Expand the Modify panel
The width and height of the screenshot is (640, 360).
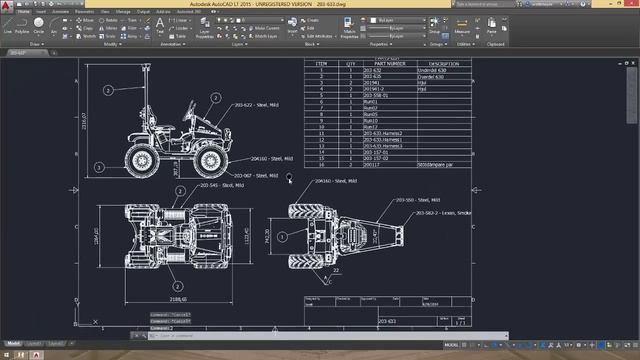coord(112,44)
